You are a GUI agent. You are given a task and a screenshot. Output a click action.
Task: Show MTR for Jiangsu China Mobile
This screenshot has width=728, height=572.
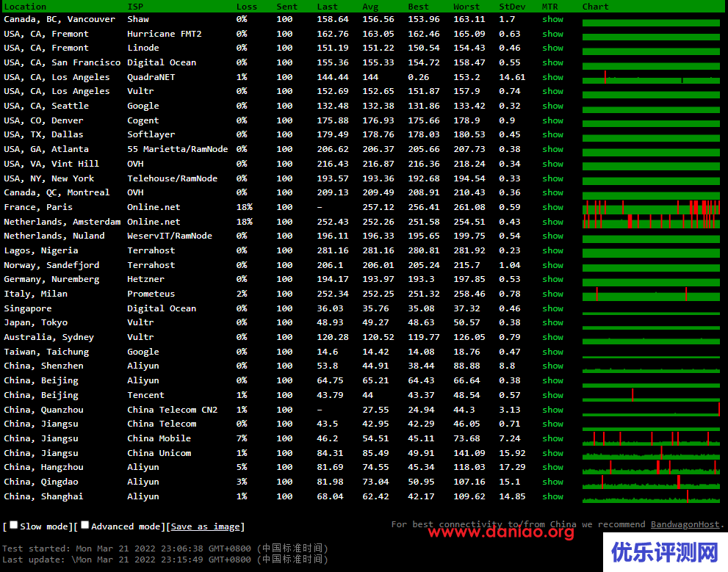click(552, 438)
